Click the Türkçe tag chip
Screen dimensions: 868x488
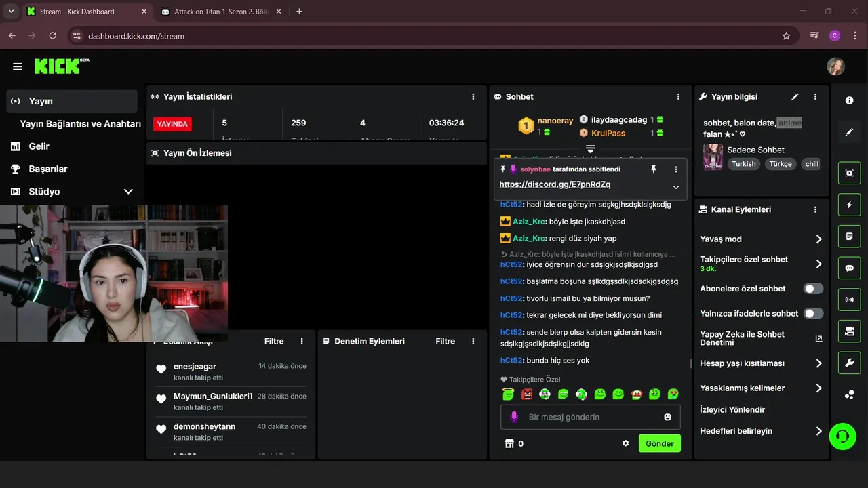(x=781, y=164)
